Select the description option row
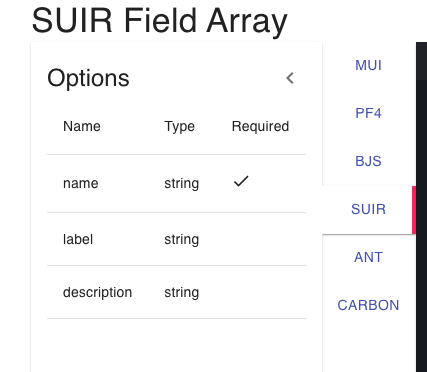 click(x=176, y=292)
